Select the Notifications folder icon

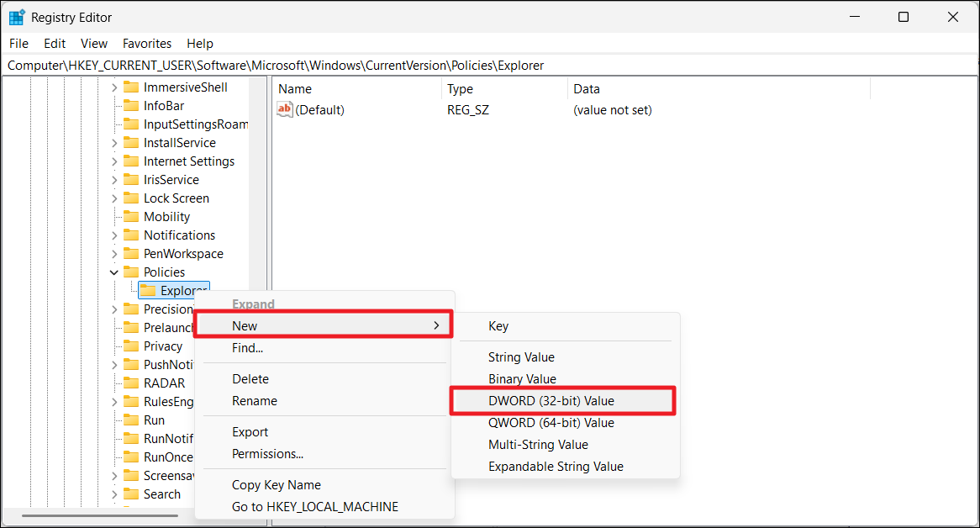pos(131,235)
